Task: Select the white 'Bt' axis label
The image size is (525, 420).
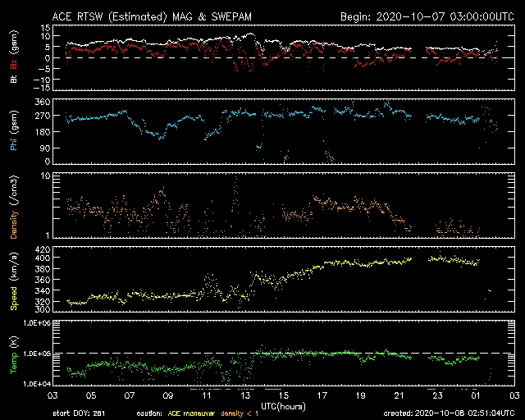Action: coord(14,79)
